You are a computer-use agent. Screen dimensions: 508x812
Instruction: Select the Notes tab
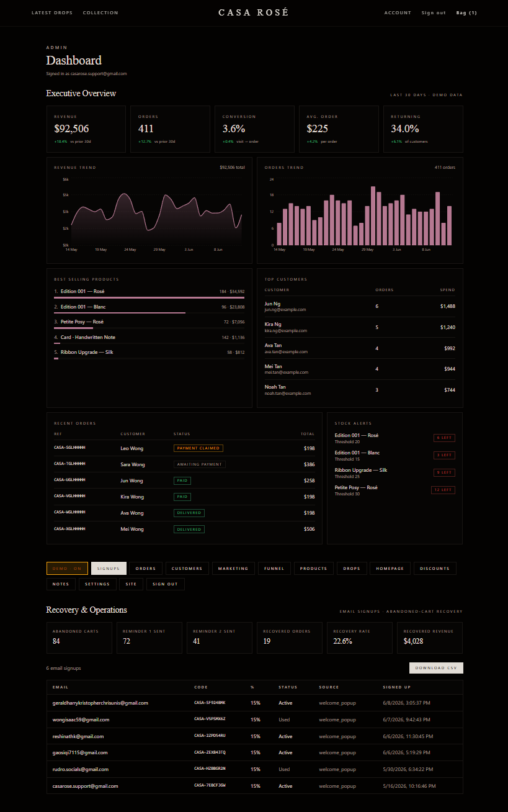(61, 584)
